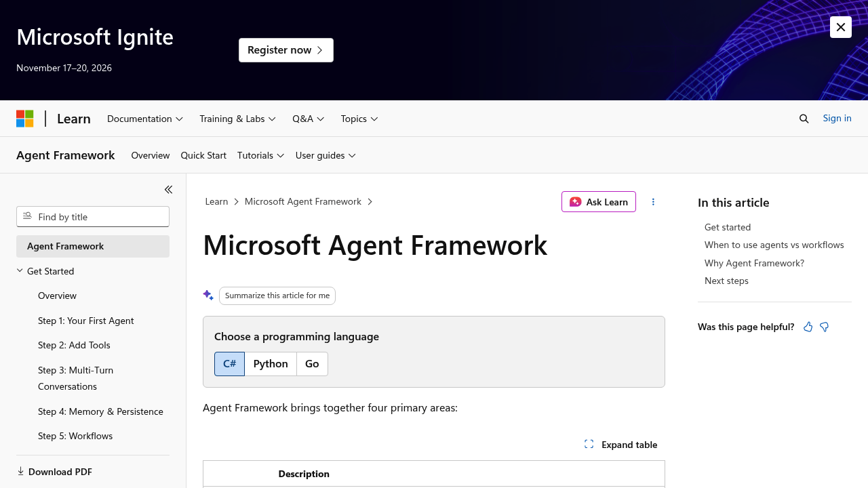Click the Learn brand link
This screenshot has height=488, width=868.
pos(74,119)
